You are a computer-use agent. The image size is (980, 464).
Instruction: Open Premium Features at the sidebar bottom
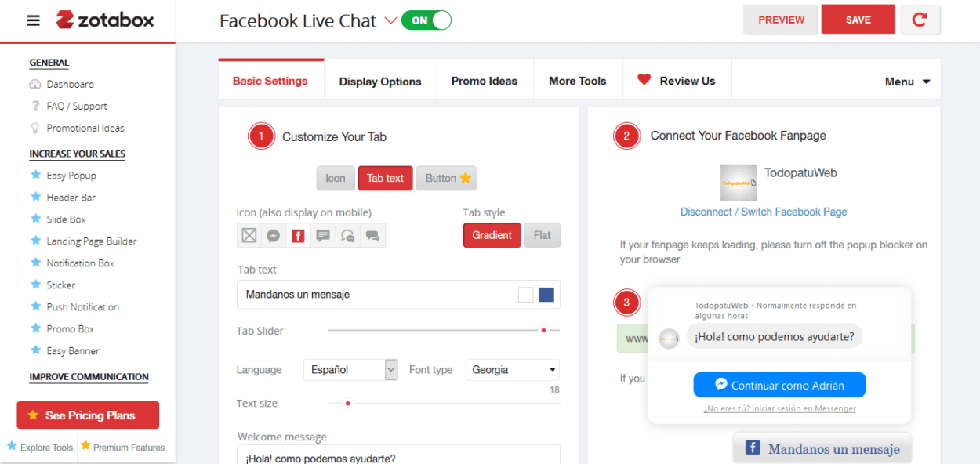click(x=123, y=448)
